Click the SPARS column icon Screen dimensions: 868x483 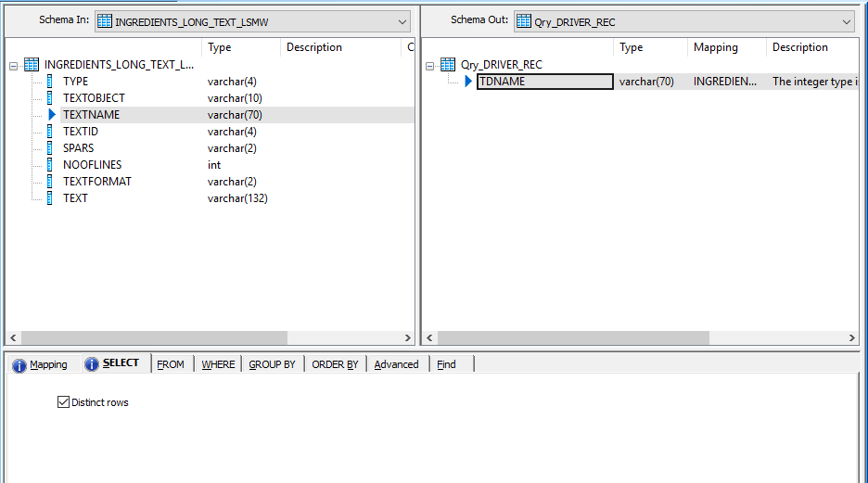[x=50, y=147]
